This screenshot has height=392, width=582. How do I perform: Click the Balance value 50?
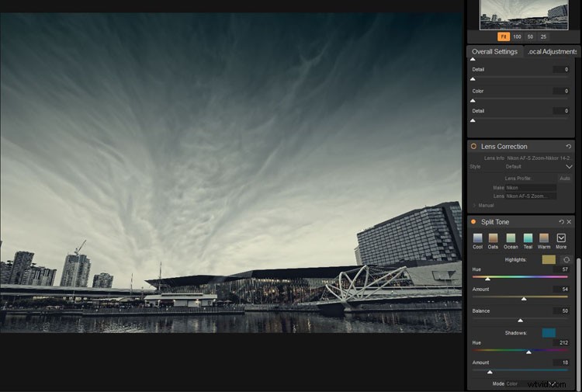(x=561, y=310)
